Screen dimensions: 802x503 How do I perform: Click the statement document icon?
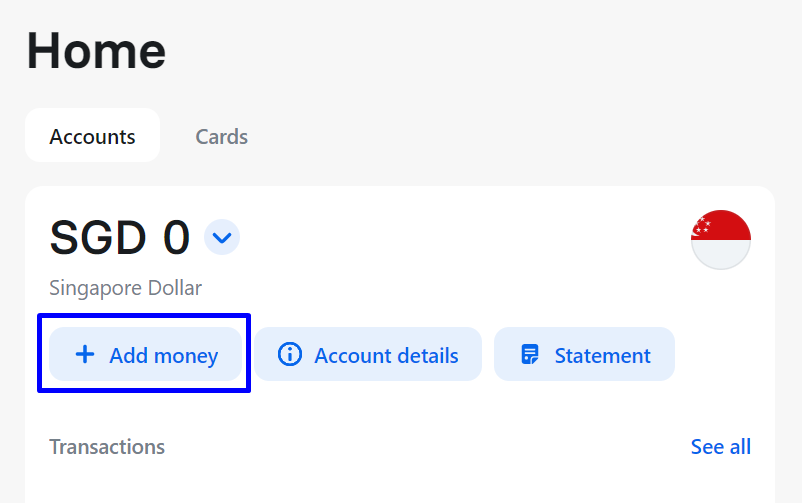[x=530, y=354]
